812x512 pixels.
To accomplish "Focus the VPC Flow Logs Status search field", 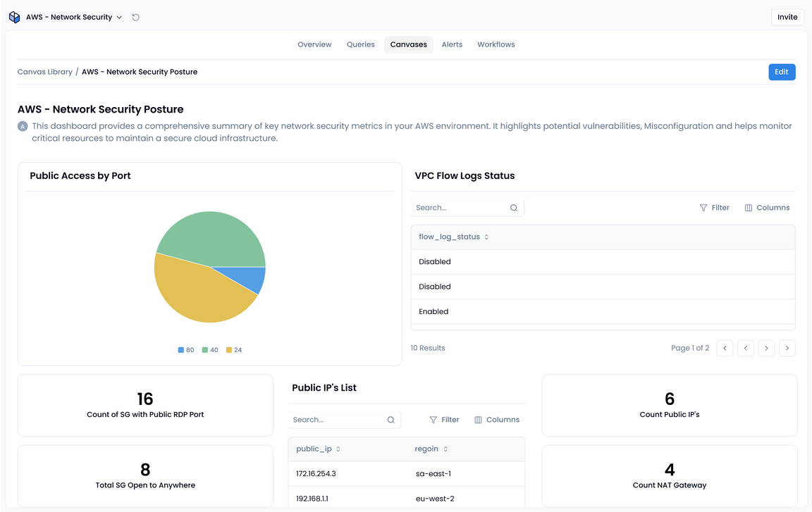I will pos(467,208).
